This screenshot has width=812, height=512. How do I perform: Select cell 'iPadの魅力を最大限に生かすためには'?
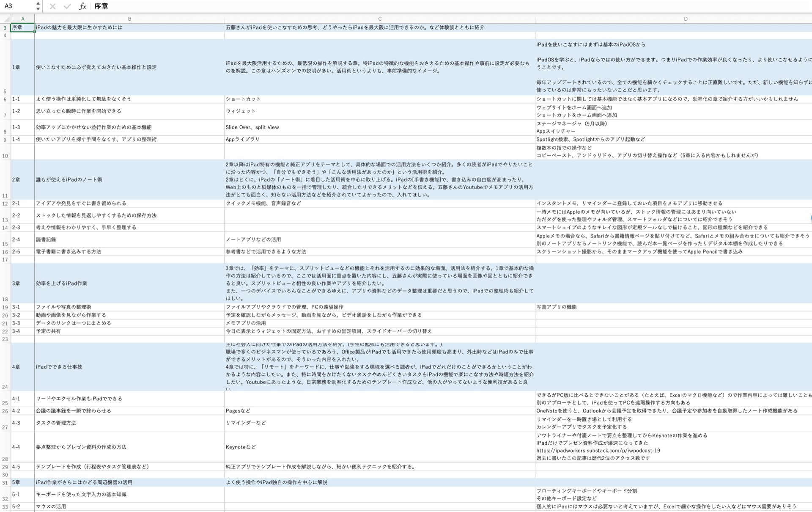129,28
